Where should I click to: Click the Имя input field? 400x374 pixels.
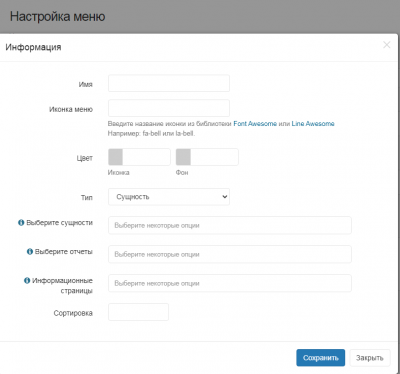coord(169,83)
